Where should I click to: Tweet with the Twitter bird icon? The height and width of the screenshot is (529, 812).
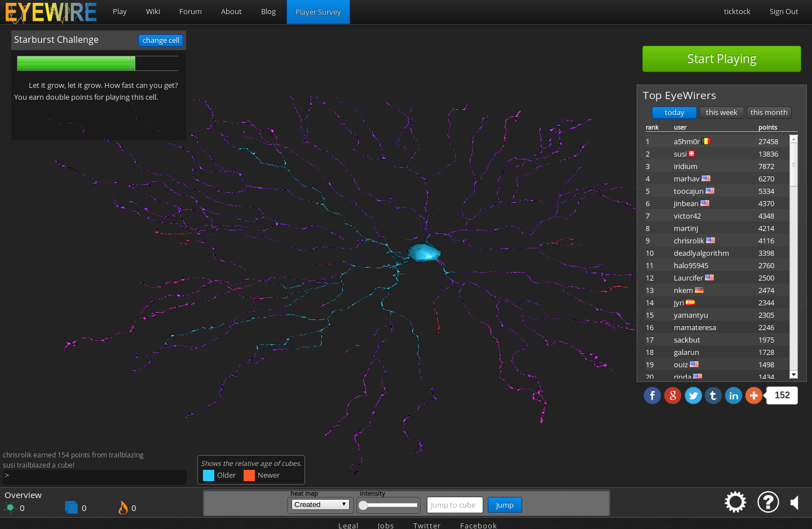click(693, 395)
